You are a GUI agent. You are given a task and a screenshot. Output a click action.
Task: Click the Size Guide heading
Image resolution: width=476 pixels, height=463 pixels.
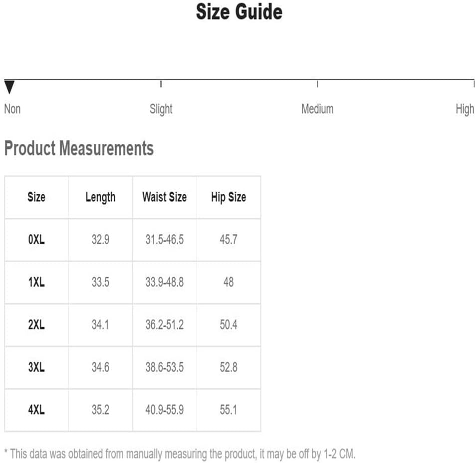[238, 12]
